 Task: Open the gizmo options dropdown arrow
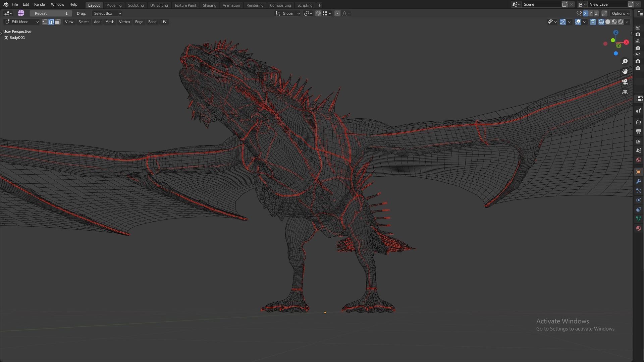pyautogui.click(x=569, y=22)
